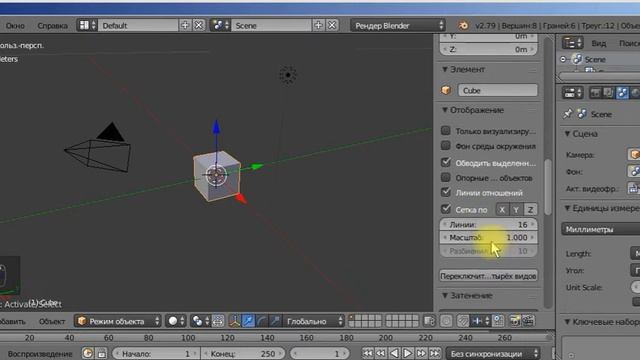
Task: Open 'Рендер Blender' engine dropdown
Action: [398, 26]
